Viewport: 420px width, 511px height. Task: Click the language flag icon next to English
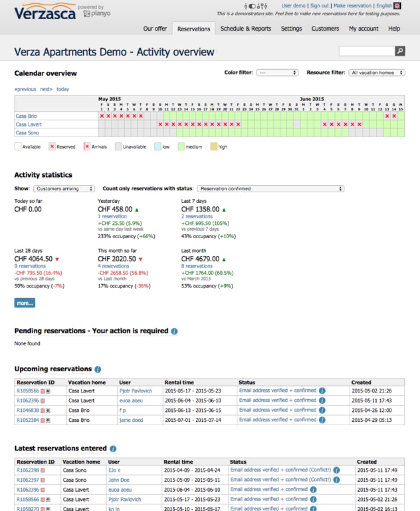397,6
